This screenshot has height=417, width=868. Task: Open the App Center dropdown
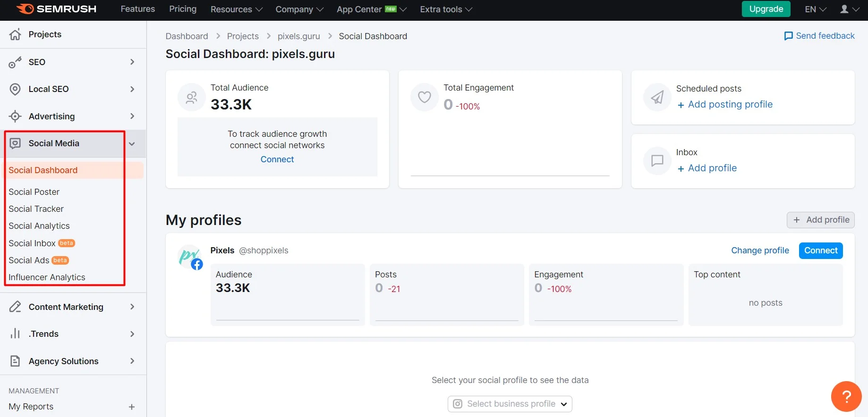372,9
